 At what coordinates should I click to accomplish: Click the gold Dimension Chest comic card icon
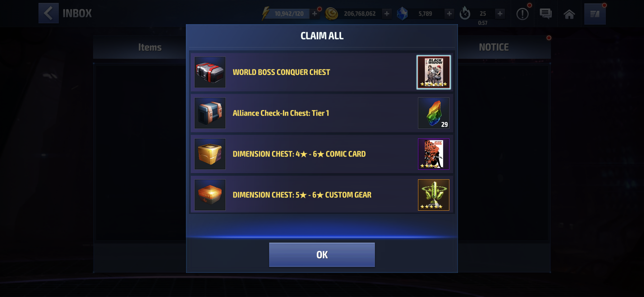tap(210, 154)
